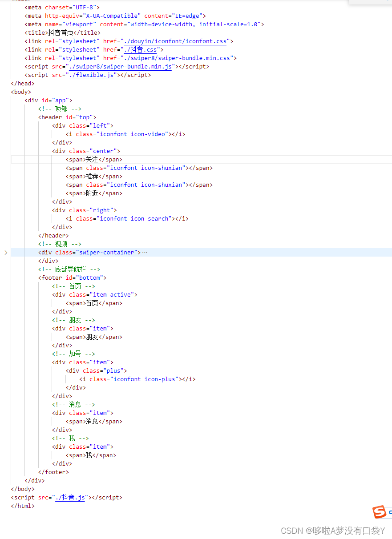Click the closing </footer> tag

(x=53, y=472)
